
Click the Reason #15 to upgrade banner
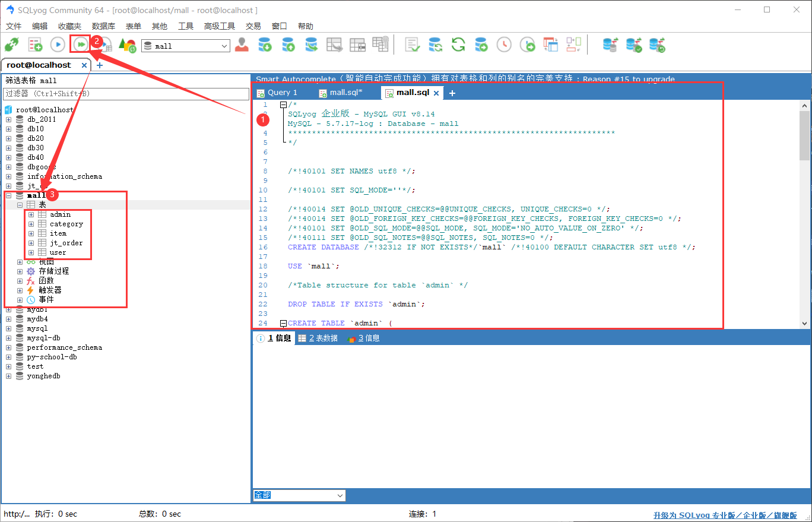pyautogui.click(x=465, y=79)
